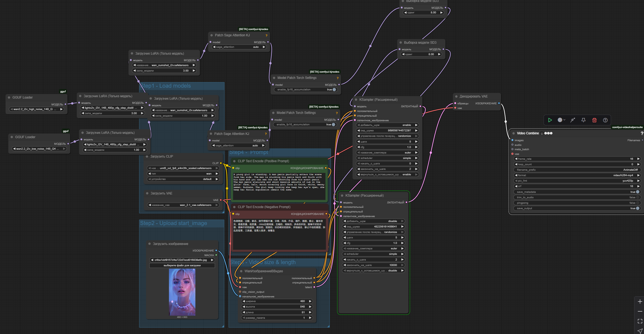This screenshot has width=644, height=334.
Task: Open the node color dropdown in toolbar
Action: [x=561, y=120]
